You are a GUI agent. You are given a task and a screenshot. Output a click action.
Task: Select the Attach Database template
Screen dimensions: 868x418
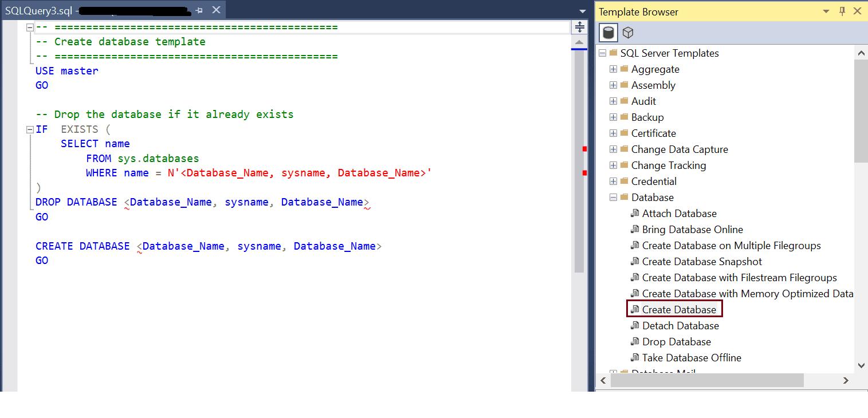(x=679, y=214)
